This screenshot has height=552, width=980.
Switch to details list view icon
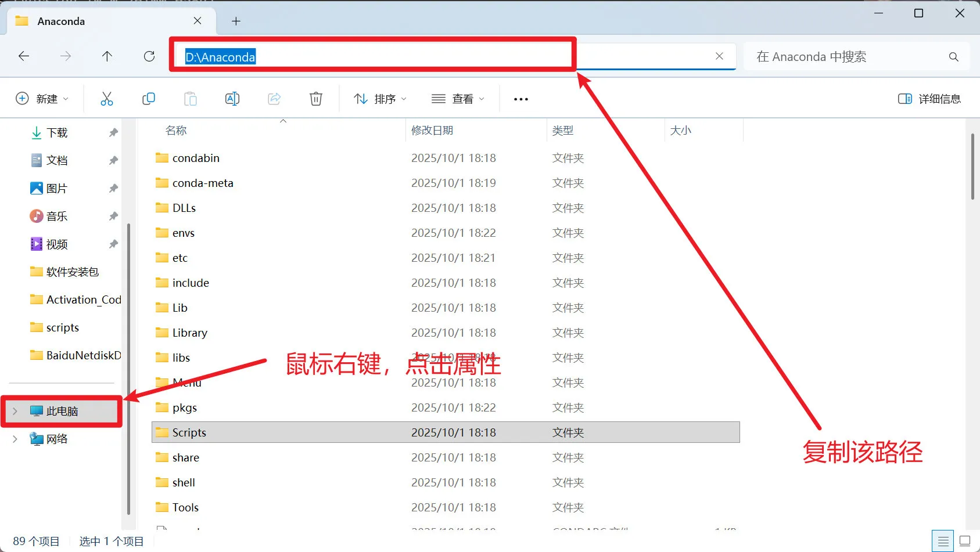(x=943, y=541)
